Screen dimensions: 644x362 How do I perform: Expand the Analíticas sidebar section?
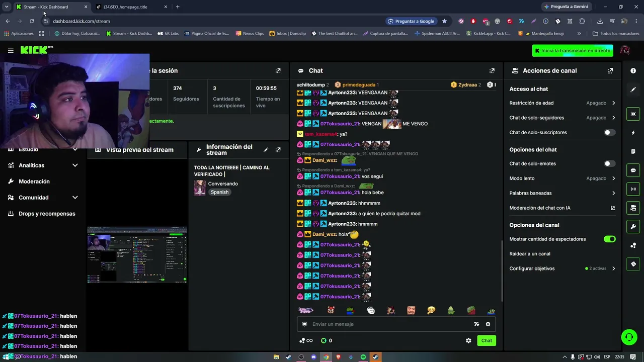(x=43, y=165)
